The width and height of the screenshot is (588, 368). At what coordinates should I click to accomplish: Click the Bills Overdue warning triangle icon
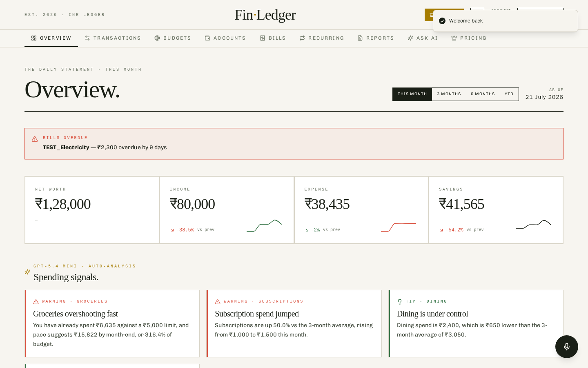[x=35, y=139]
